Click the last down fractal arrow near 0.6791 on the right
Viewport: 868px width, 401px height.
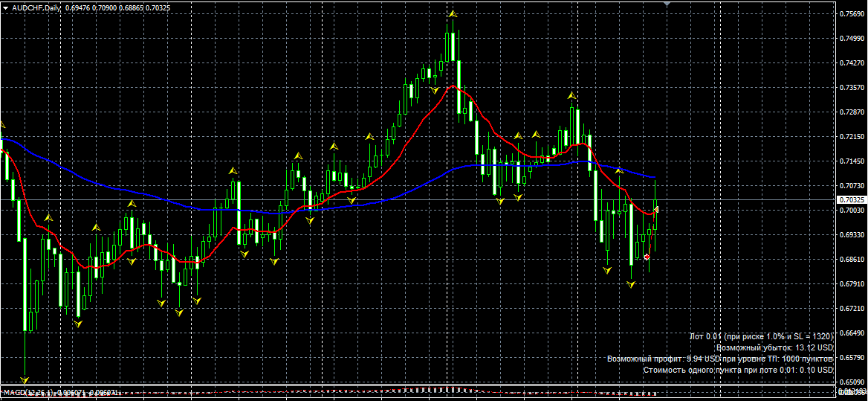click(631, 284)
